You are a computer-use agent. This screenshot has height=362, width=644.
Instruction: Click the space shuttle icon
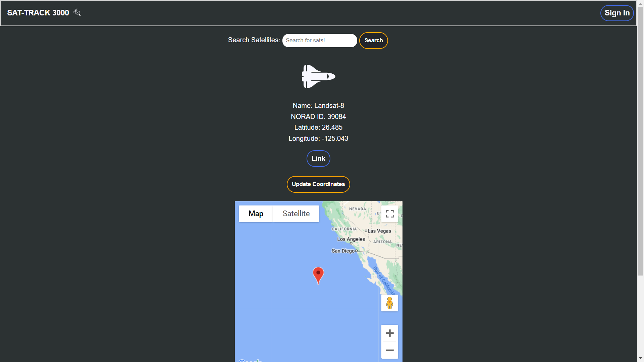coord(318,76)
